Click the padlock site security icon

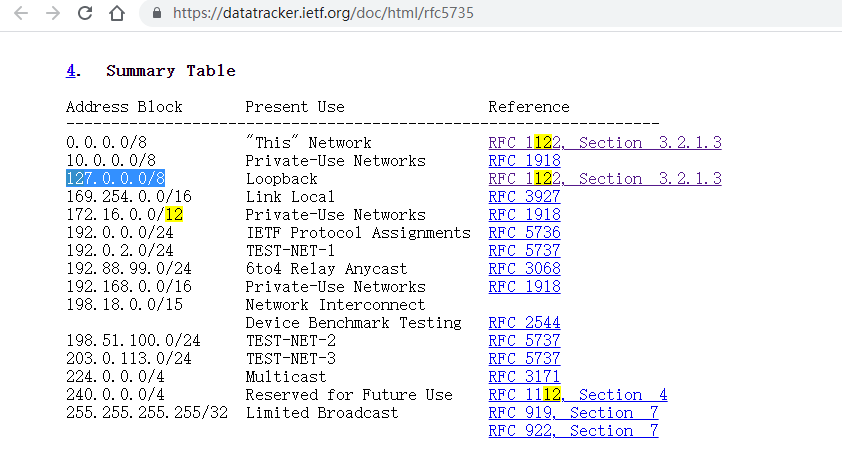[x=157, y=13]
